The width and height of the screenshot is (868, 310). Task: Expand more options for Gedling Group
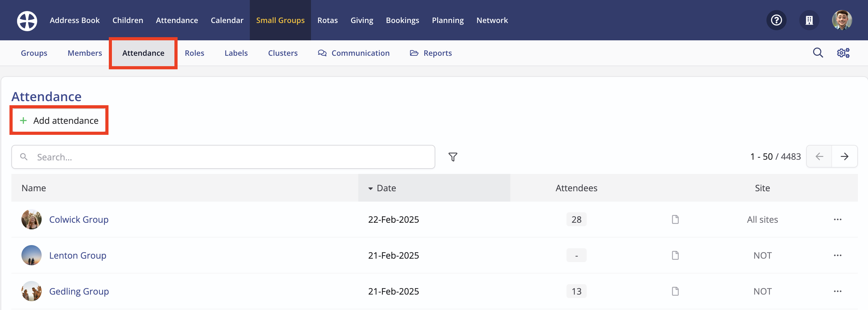[x=837, y=291]
